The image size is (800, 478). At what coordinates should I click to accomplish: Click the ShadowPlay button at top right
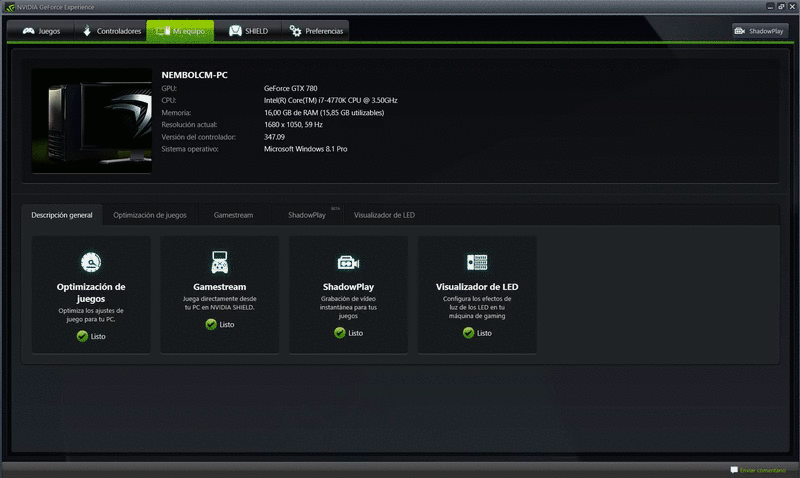pos(760,31)
